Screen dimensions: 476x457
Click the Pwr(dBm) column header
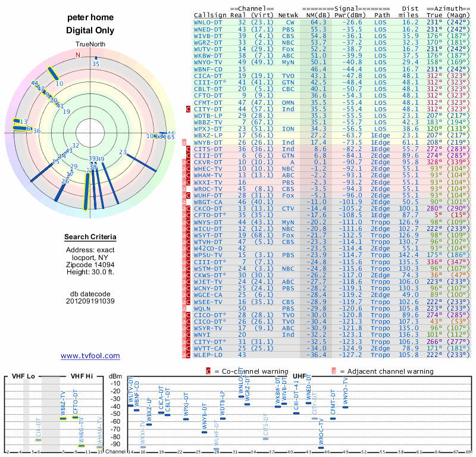(350, 15)
